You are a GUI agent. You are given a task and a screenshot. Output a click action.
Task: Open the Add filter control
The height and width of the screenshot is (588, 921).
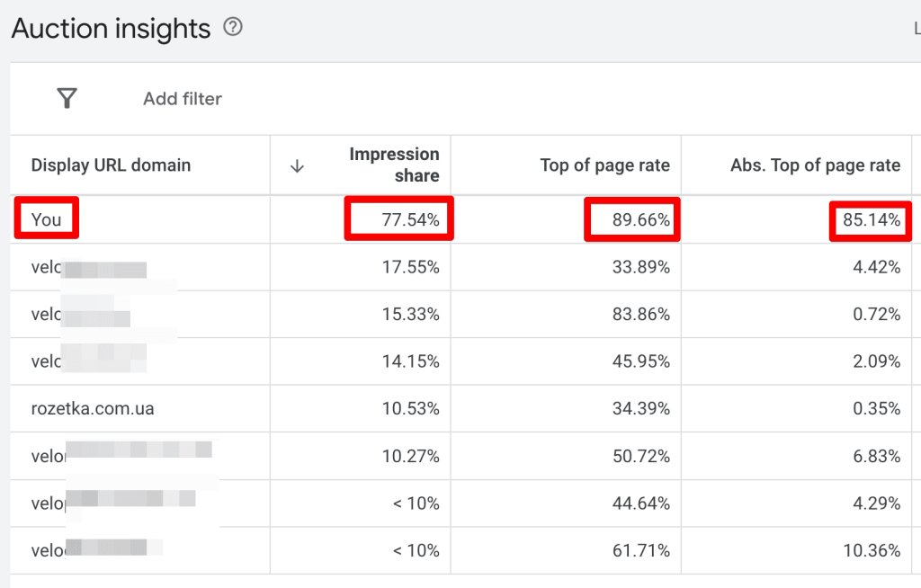(182, 99)
